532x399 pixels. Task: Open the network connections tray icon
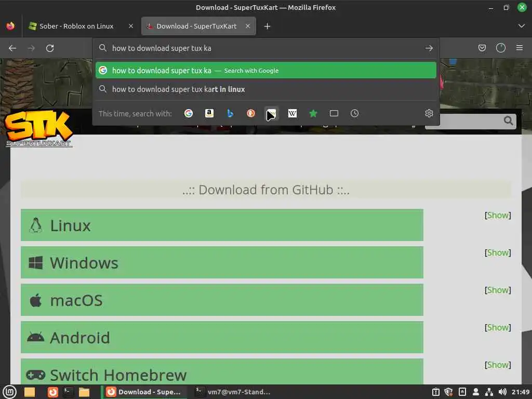[x=489, y=392]
